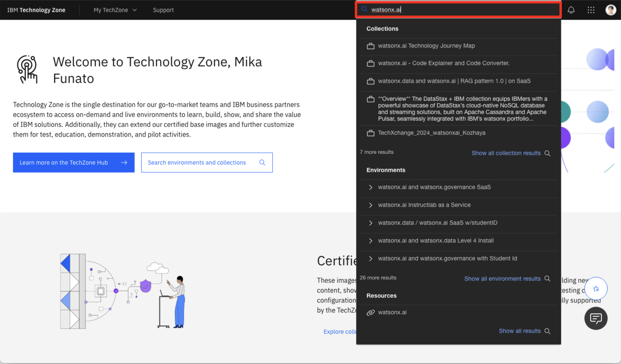Click briefcase icon for watsonx.ai Technology Journey Map
The height and width of the screenshot is (364, 621).
(x=371, y=46)
